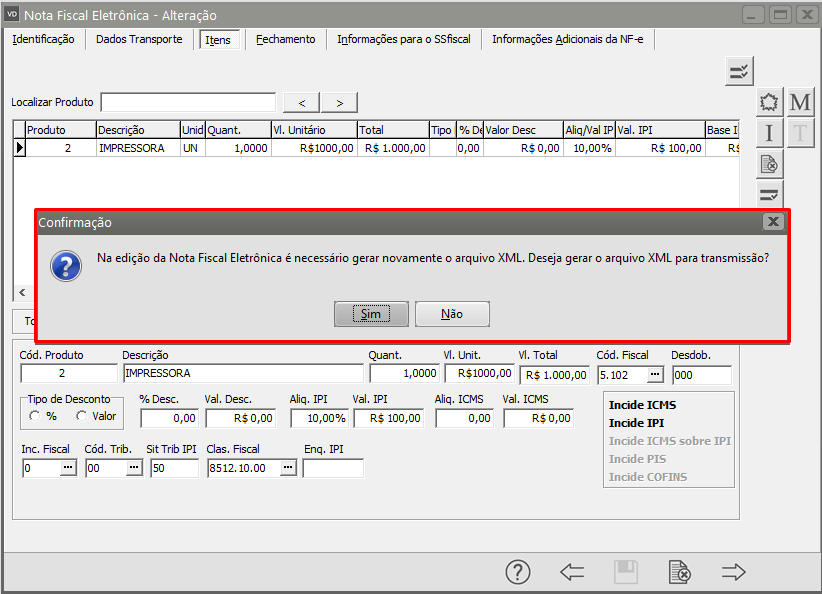Open the Clas. Fiscal lookup button
The height and width of the screenshot is (594, 822).
(287, 468)
